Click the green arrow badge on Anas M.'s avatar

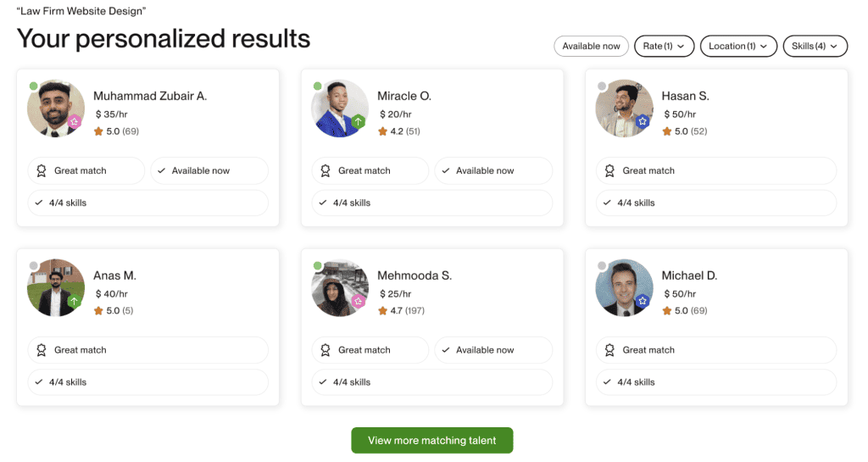point(75,301)
